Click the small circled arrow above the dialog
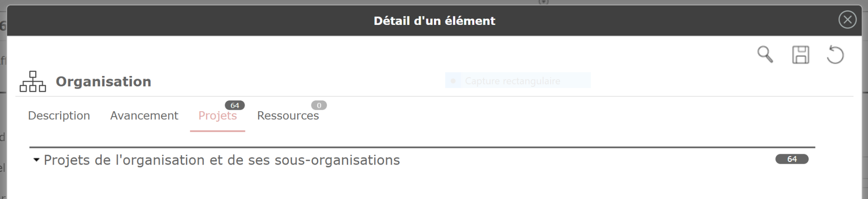 tap(543, 2)
